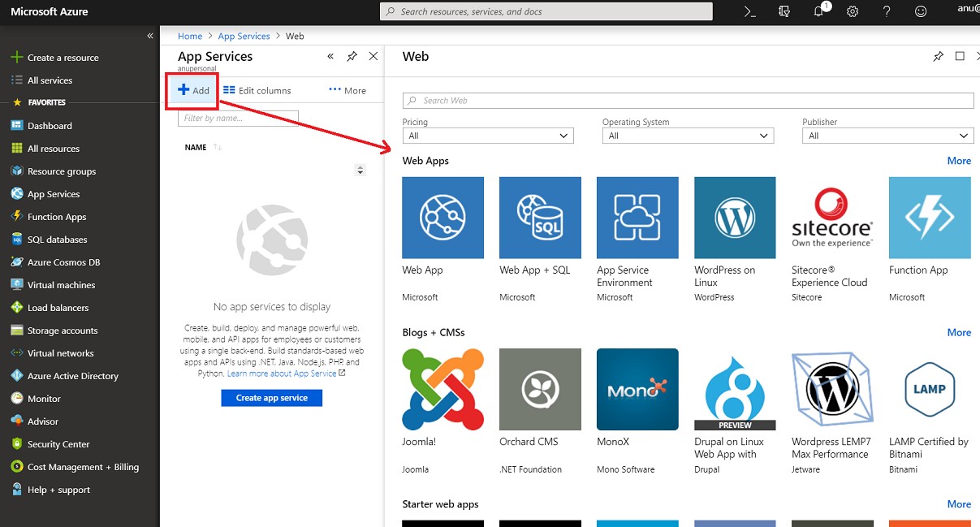Click the top search resources box

[546, 11]
